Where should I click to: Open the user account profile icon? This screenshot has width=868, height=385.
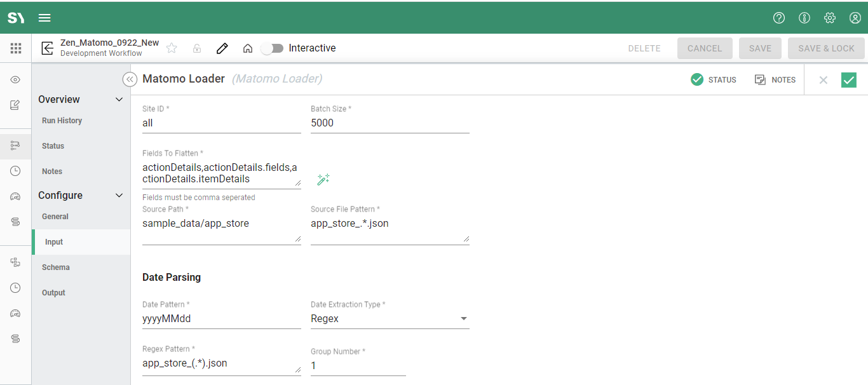tap(855, 18)
